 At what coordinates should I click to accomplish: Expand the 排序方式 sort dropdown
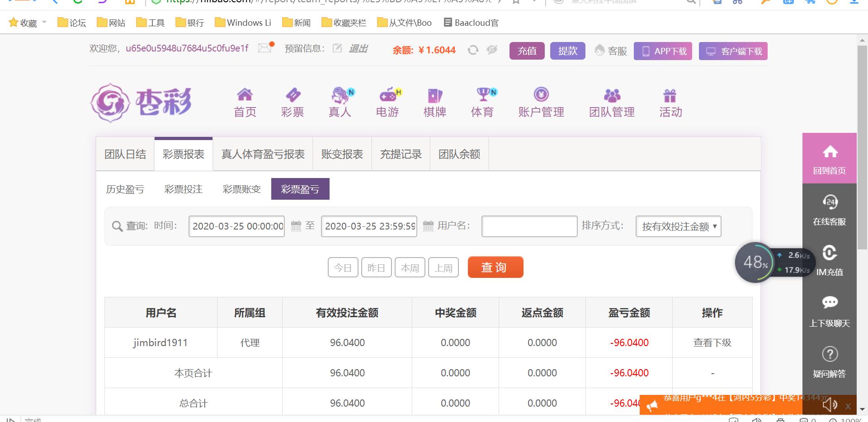click(x=678, y=226)
